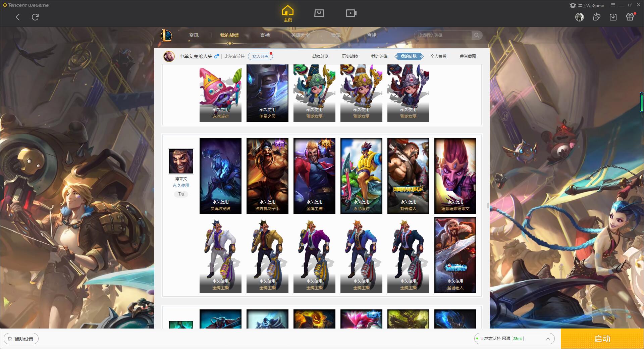Open the gift box rewards icon
644x349 pixels.
coord(630,17)
